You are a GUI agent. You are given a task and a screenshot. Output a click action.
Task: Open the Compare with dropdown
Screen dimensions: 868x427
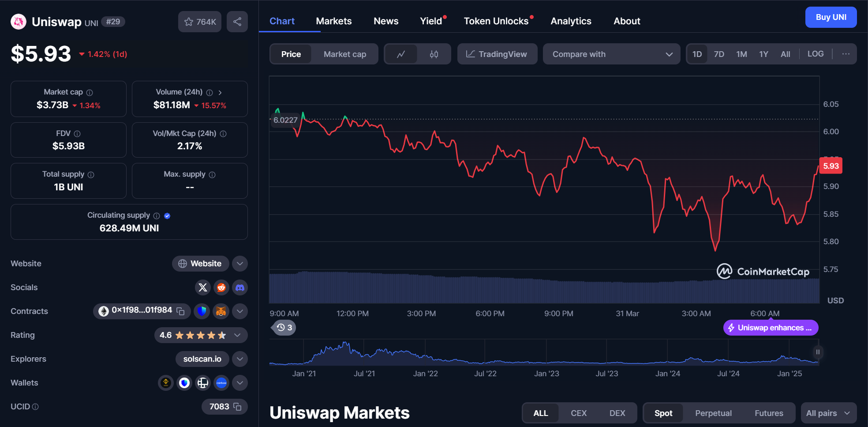611,54
